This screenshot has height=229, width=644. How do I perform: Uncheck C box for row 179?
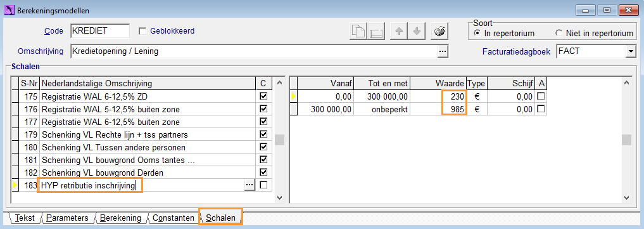click(x=263, y=134)
